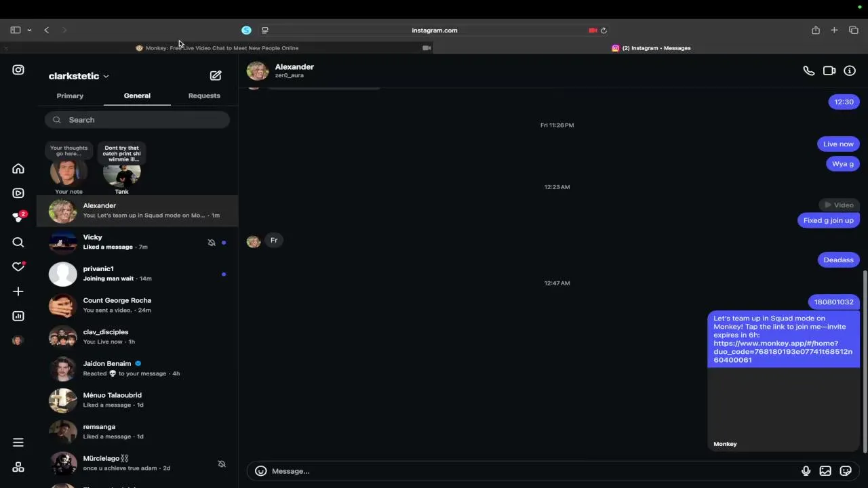
Task: Start new message with compose icon
Action: [216, 76]
